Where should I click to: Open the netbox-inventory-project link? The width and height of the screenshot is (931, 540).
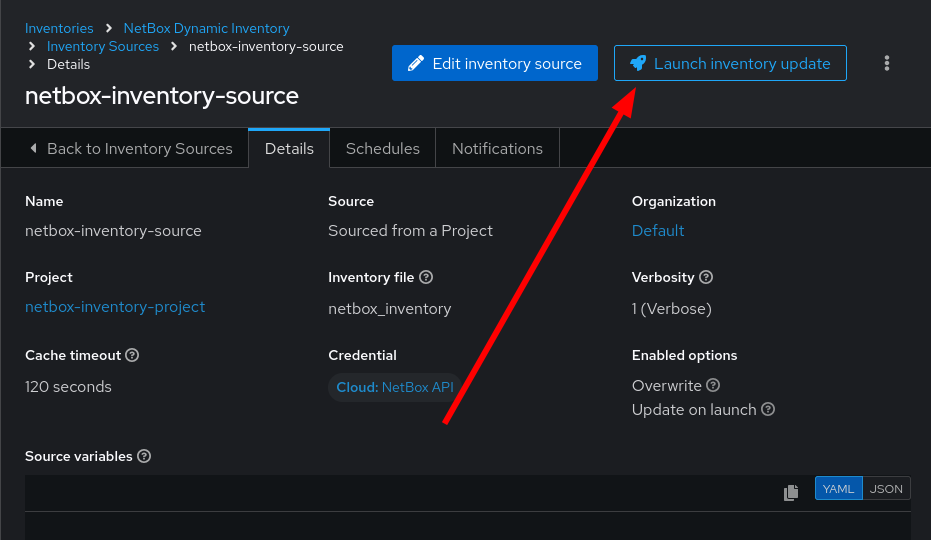pyautogui.click(x=115, y=307)
